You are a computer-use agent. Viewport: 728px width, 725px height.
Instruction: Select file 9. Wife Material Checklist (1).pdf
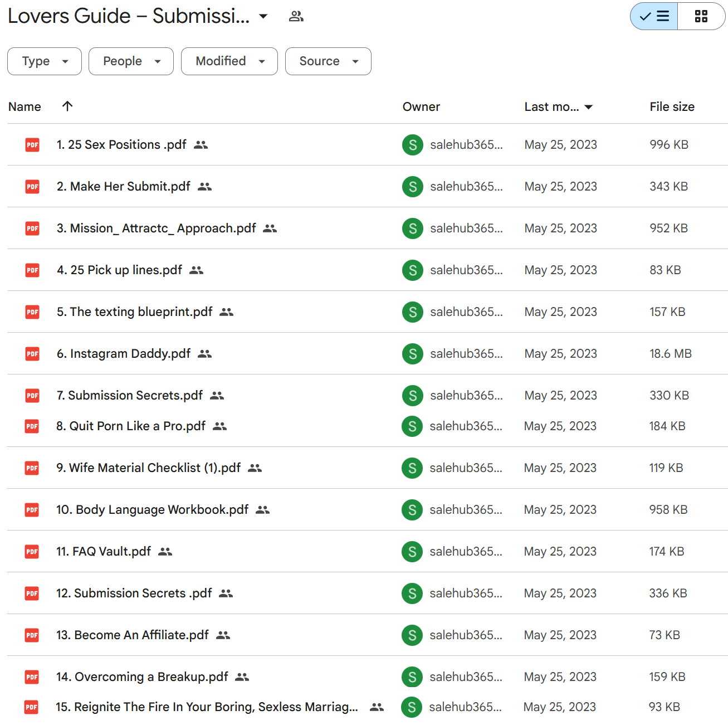(x=367, y=468)
